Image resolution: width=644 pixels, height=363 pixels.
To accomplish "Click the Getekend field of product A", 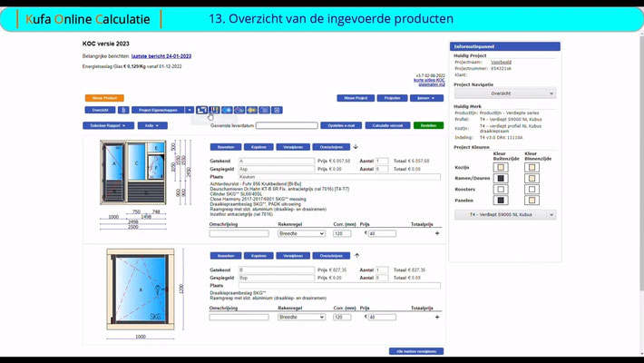I will pos(277,162).
